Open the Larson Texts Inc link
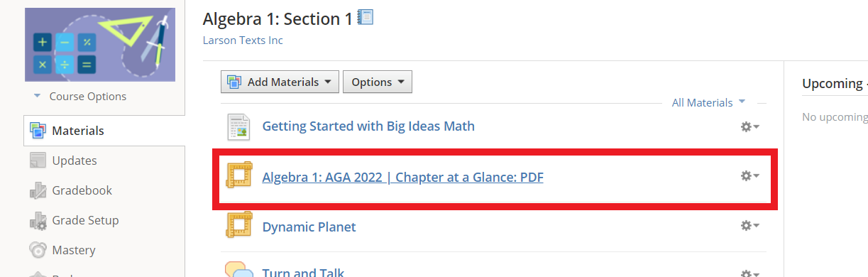This screenshot has width=868, height=277. tap(243, 40)
